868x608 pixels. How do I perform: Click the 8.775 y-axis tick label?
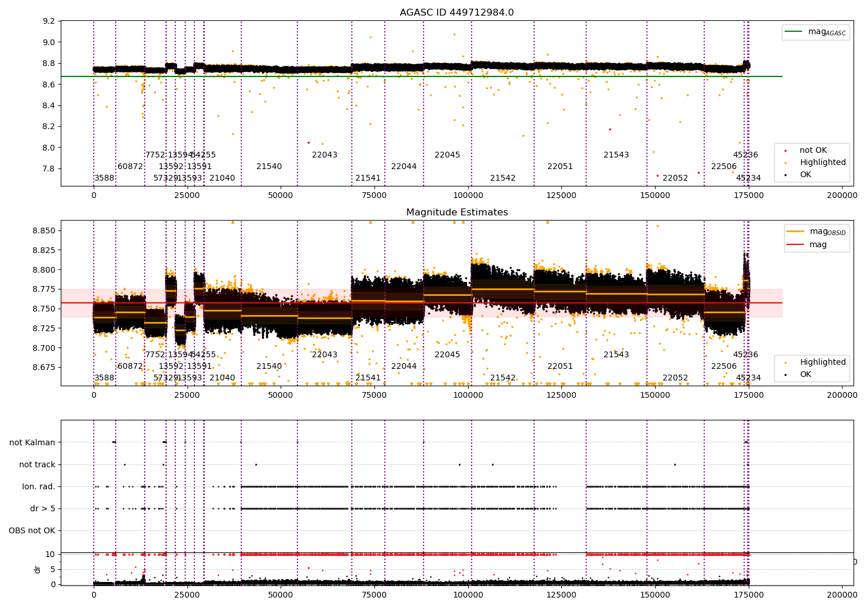click(x=45, y=289)
